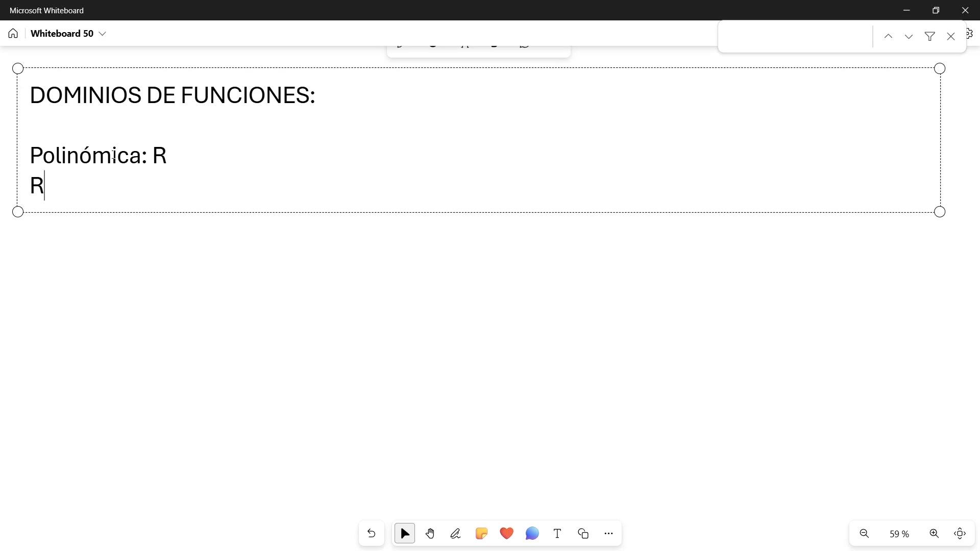Click the Fit to screen icon
Viewport: 980px width, 551px height.
point(960,534)
